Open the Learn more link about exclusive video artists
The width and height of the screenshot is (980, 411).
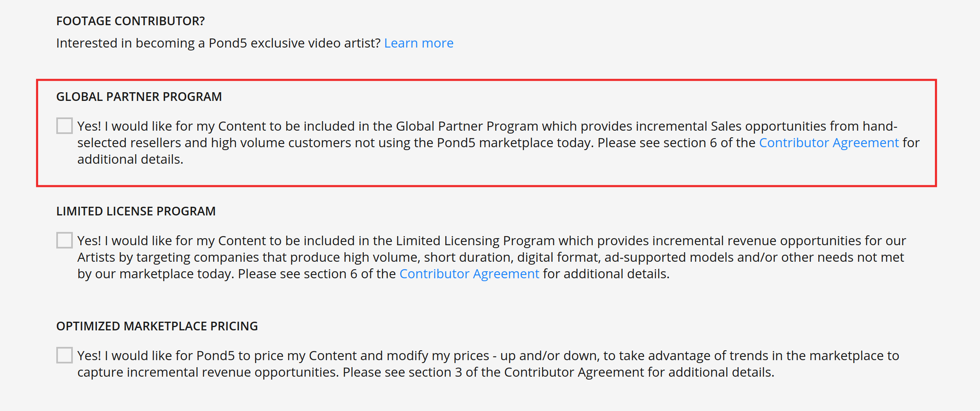418,43
